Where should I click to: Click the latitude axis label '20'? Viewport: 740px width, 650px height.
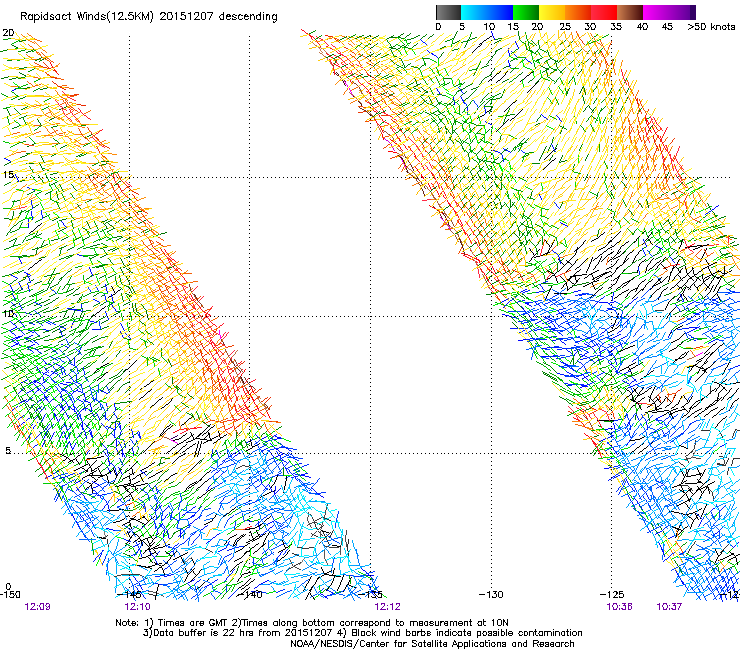click(8, 33)
